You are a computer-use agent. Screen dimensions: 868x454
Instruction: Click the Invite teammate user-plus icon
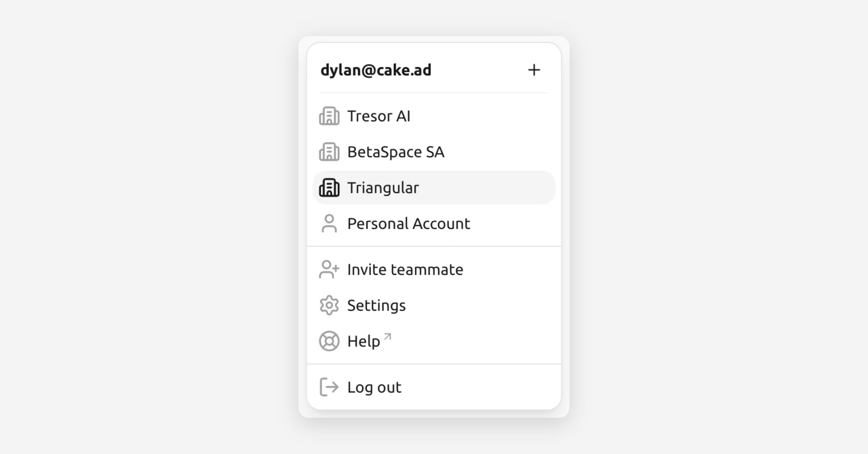pyautogui.click(x=329, y=269)
